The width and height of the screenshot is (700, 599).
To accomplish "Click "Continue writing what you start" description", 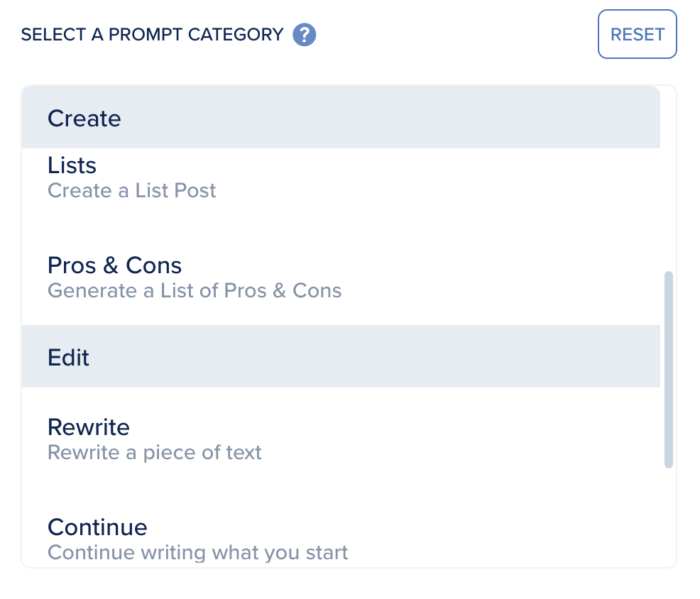I will pyautogui.click(x=197, y=552).
